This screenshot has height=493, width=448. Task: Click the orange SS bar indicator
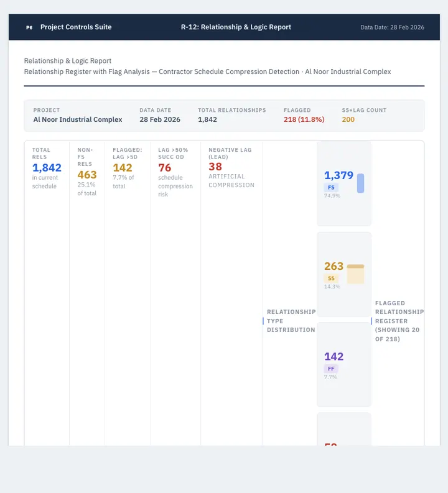[355, 274]
